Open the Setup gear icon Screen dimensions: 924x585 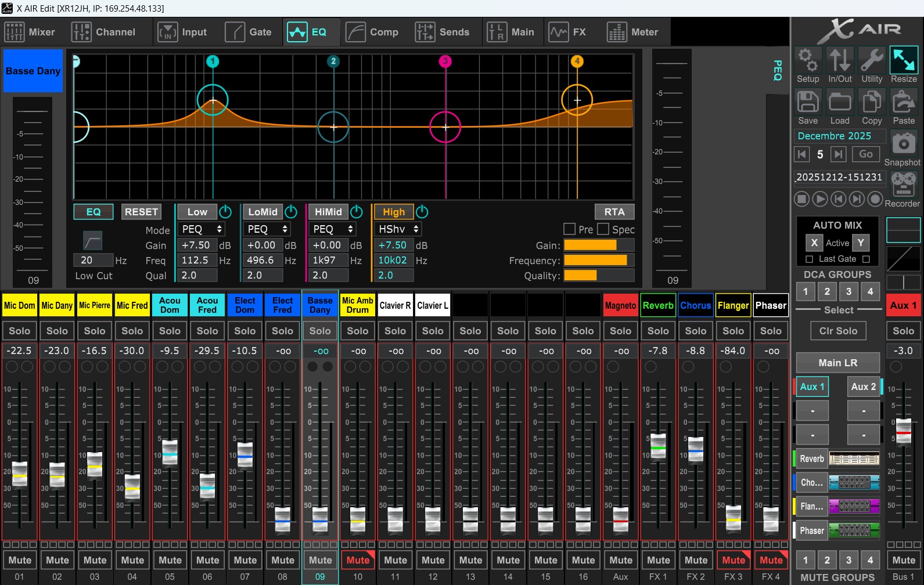pos(807,60)
